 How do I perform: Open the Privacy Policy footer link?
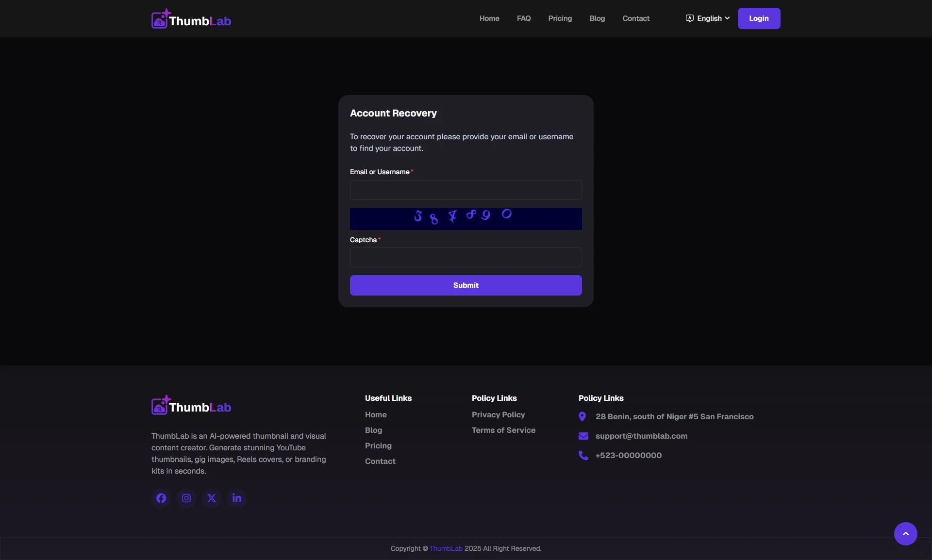tap(498, 414)
